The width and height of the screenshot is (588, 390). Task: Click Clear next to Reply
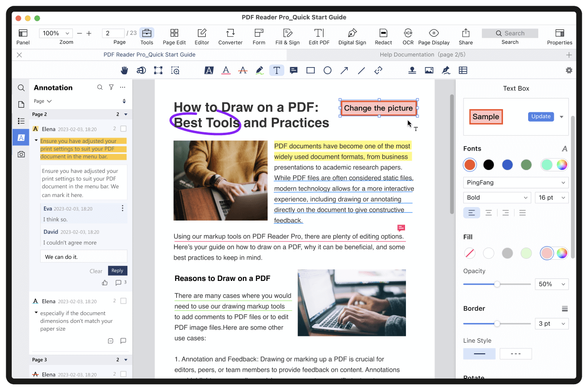coord(96,271)
